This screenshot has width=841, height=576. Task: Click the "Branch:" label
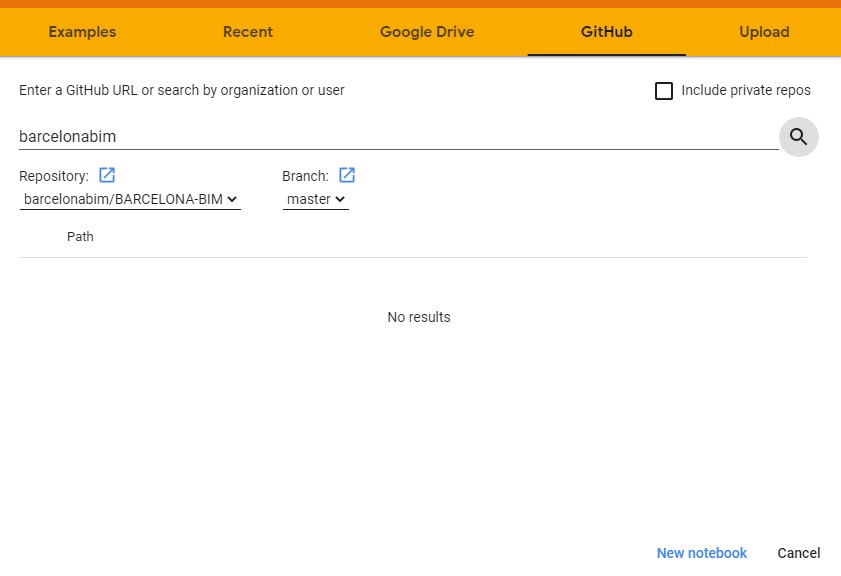305,177
